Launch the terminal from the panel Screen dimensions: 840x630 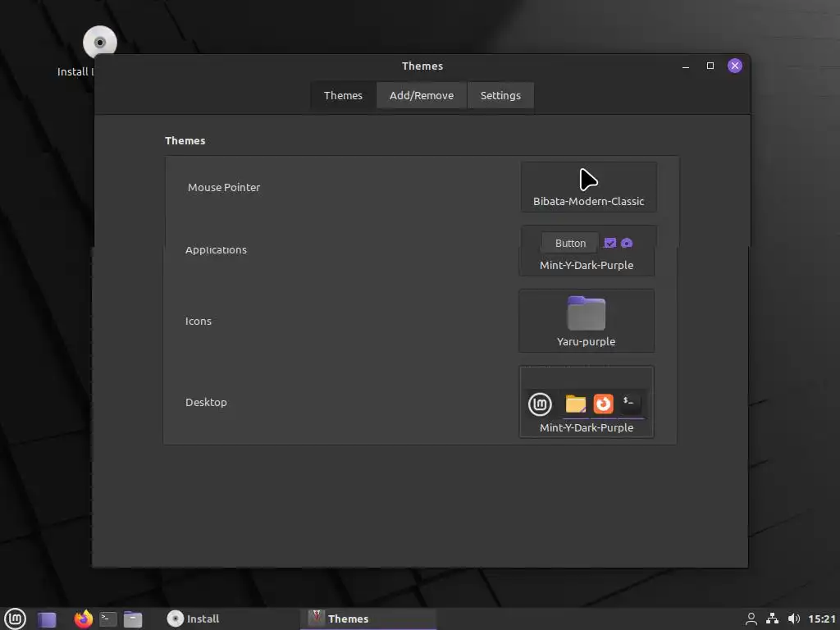pyautogui.click(x=108, y=619)
